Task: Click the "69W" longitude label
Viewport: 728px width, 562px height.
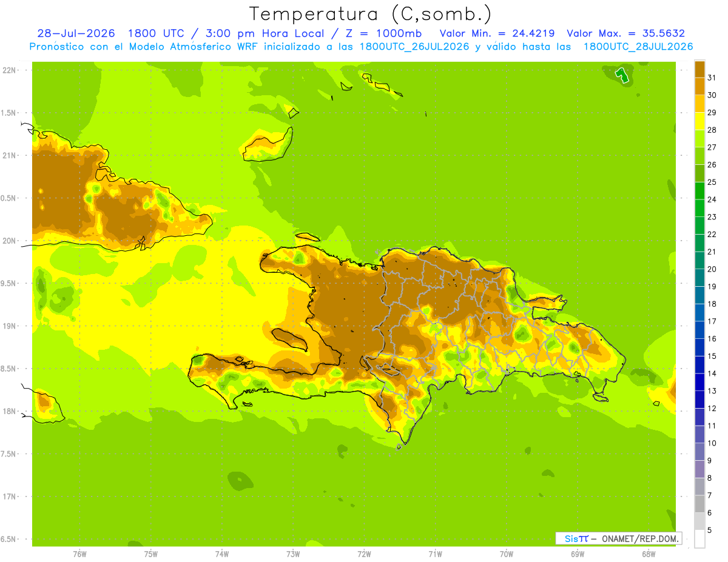Action: coord(578,554)
